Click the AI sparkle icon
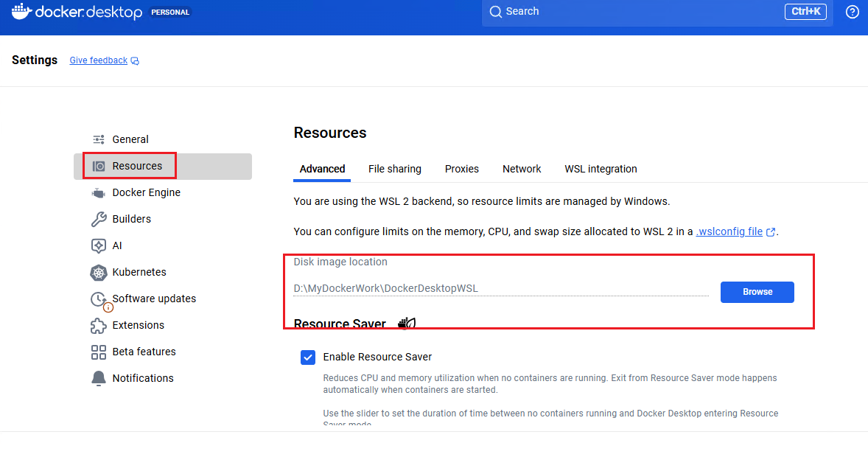This screenshot has height=457, width=868. click(x=99, y=245)
